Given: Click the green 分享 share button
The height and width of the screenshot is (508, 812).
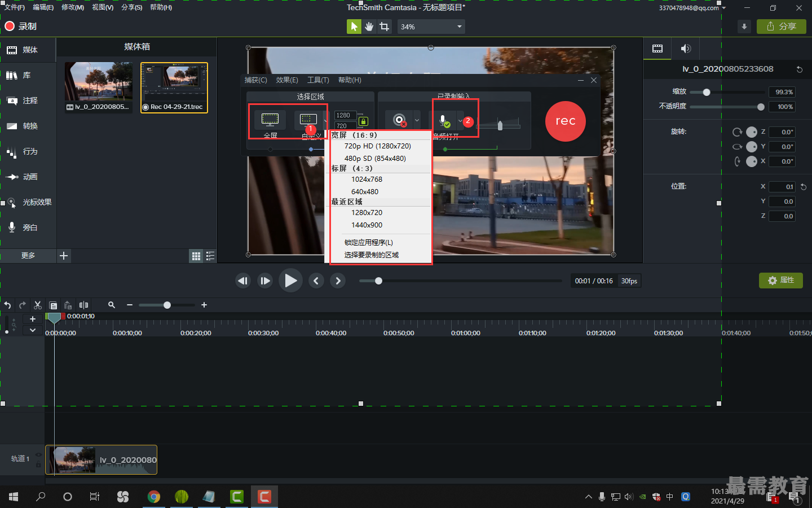Looking at the screenshot, I should pyautogui.click(x=782, y=27).
